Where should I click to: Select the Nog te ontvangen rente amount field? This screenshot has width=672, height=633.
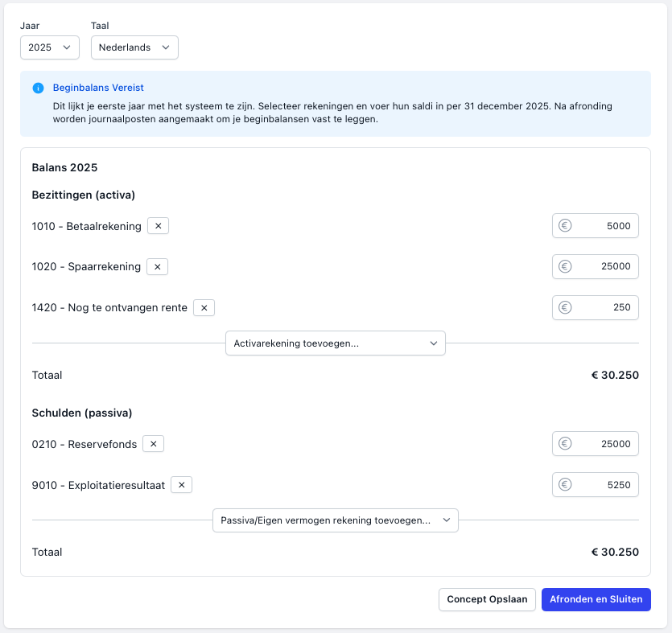click(x=604, y=307)
